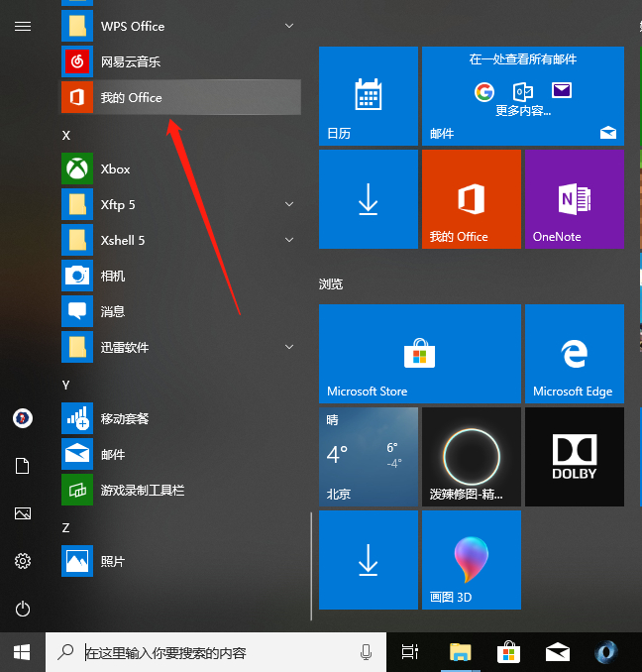
Task: Open 邮件 app in the Y list
Action: point(180,454)
